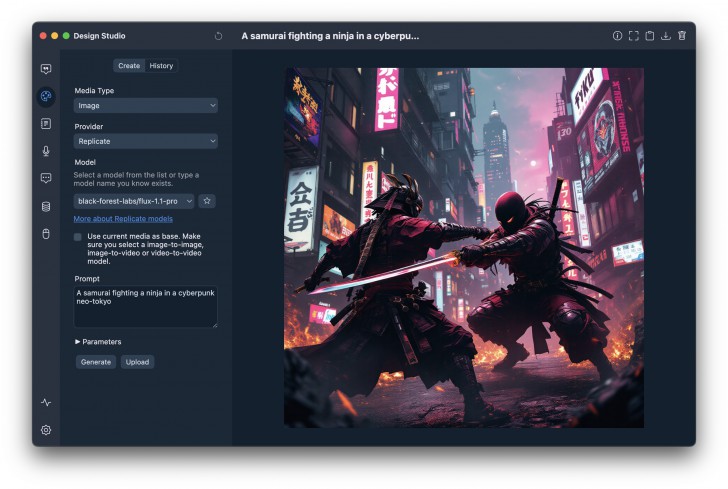Delete the image with the trash icon
The image size is (728, 489).
(x=682, y=36)
